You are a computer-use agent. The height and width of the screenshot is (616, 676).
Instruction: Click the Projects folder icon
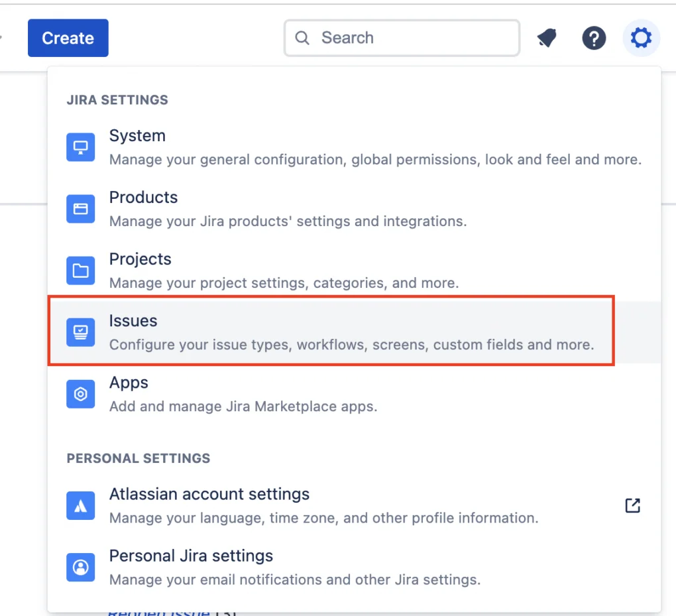pos(81,271)
